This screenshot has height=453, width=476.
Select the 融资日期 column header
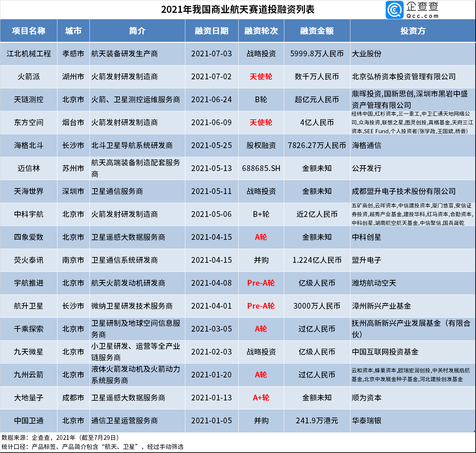tap(212, 31)
